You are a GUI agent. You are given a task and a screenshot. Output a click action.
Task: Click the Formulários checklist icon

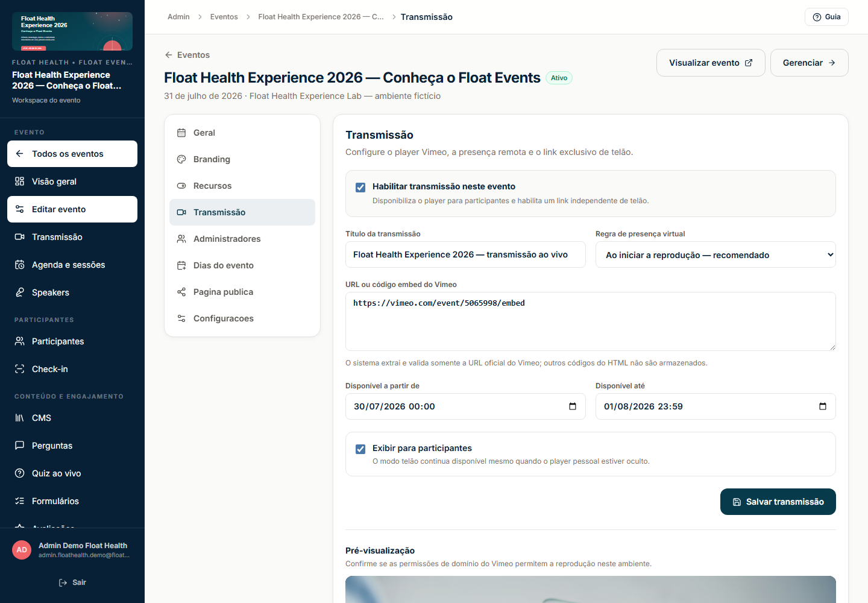[x=19, y=501]
